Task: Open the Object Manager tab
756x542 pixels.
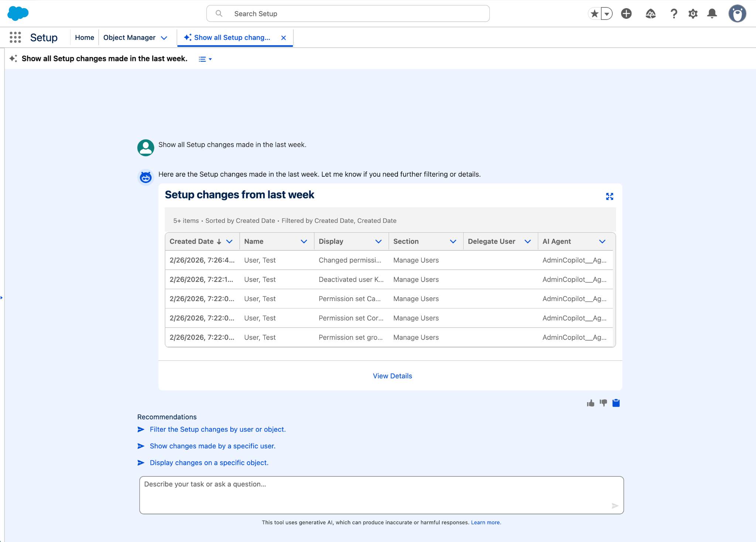Action: (x=129, y=37)
